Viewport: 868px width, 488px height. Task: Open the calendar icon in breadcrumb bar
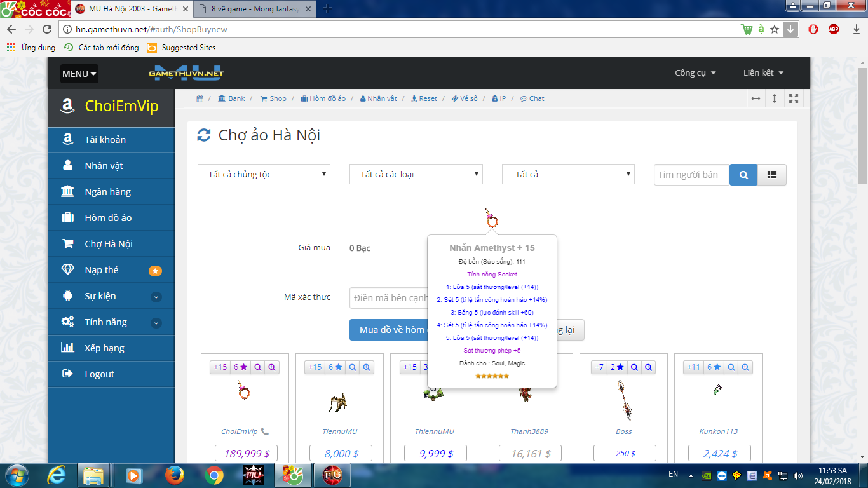pyautogui.click(x=200, y=98)
